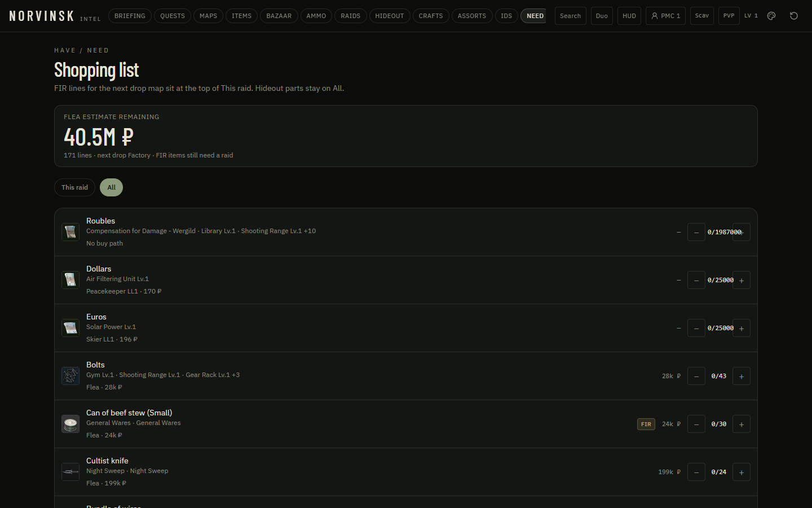Open the Dollars item thumbnail
The width and height of the screenshot is (812, 508).
tap(70, 280)
